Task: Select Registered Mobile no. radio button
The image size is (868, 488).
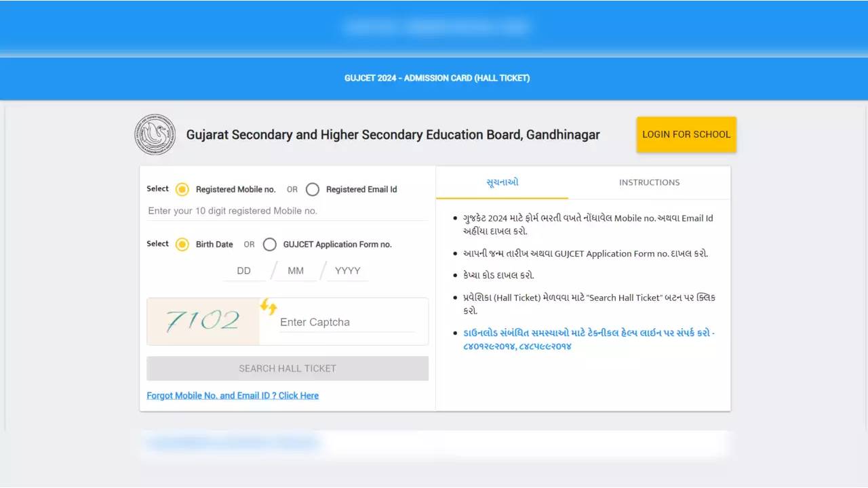Action: tap(182, 189)
